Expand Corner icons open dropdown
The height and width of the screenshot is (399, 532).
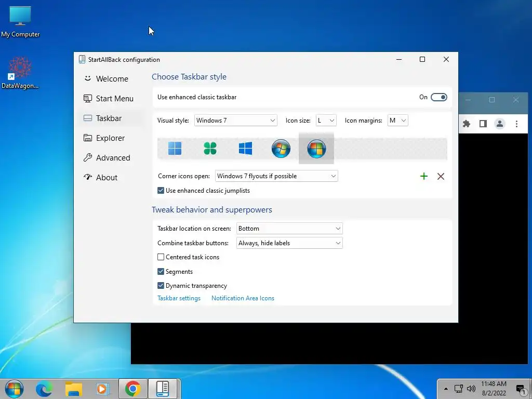(x=276, y=176)
